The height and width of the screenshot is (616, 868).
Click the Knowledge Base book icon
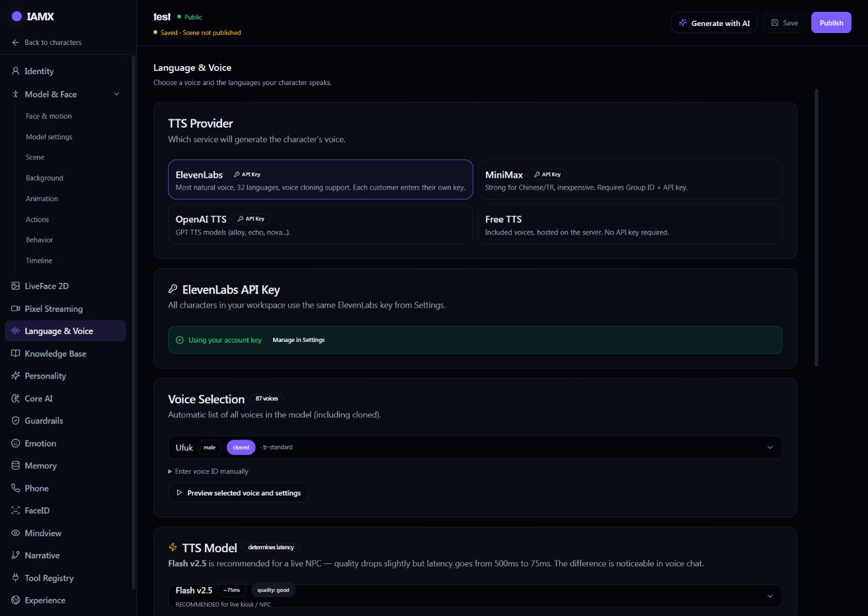tap(15, 353)
